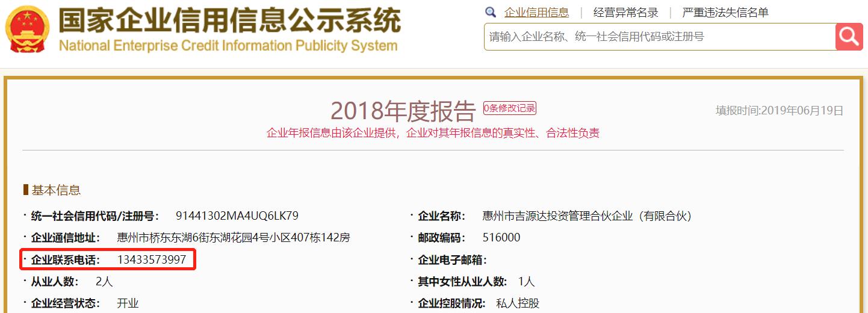This screenshot has height=313, width=868.
Task: Click the postal code 516000
Action: coord(501,238)
